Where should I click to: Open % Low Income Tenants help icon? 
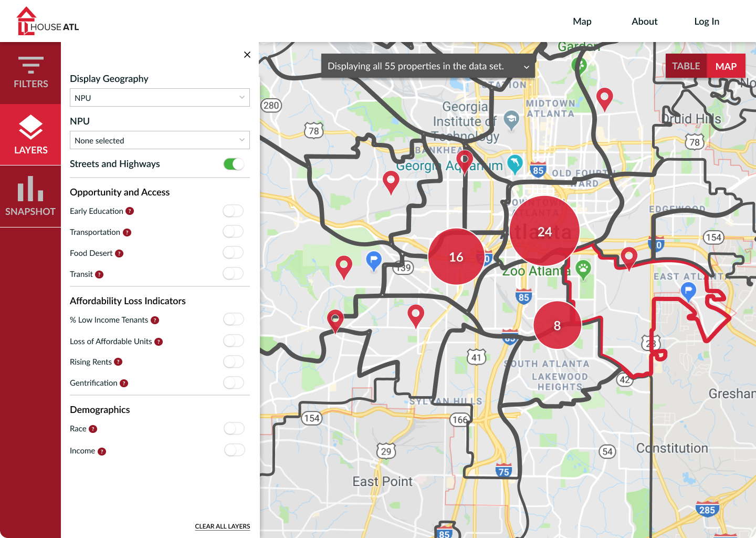click(155, 320)
